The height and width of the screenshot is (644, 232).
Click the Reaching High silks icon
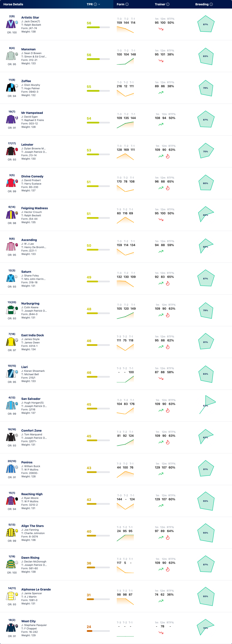[11, 500]
